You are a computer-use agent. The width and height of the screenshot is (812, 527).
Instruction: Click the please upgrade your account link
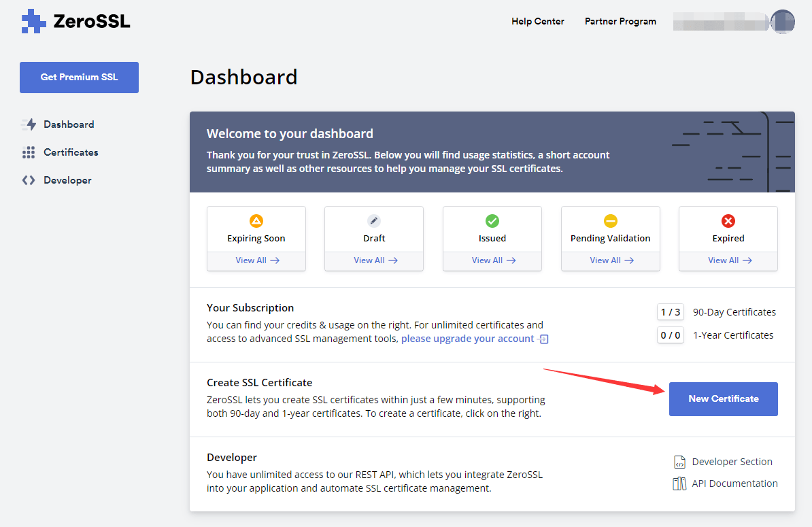(468, 339)
